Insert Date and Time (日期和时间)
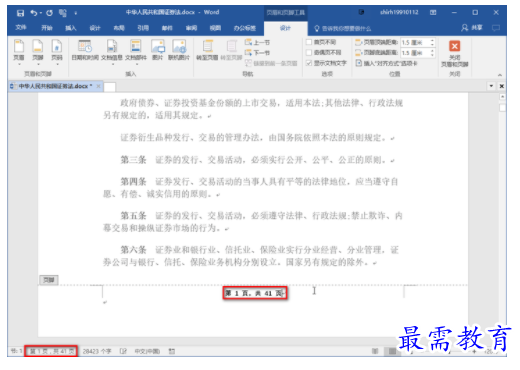The image size is (520, 370). coord(85,50)
